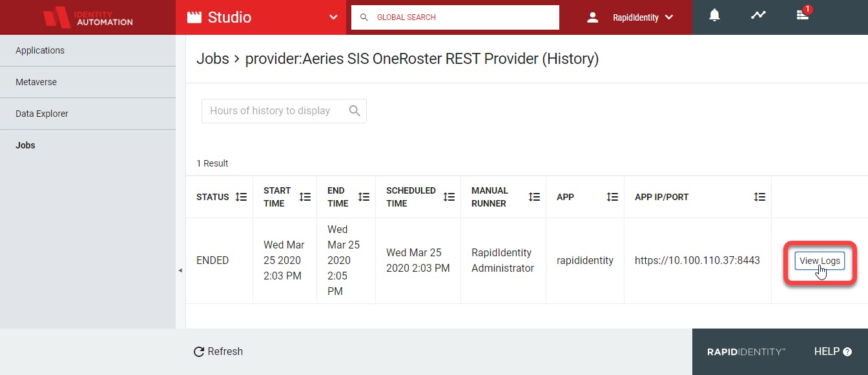Click the Refresh button
The width and height of the screenshot is (868, 375).
(218, 352)
